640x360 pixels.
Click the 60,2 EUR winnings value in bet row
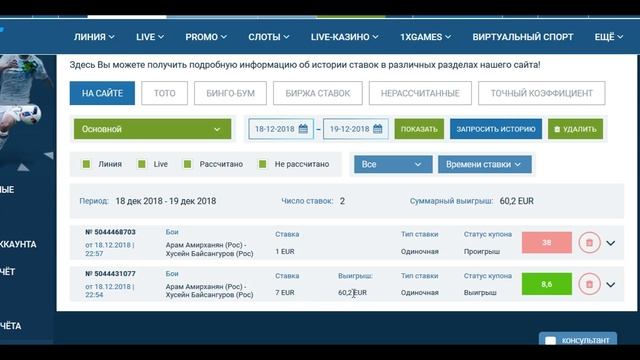[x=352, y=293]
